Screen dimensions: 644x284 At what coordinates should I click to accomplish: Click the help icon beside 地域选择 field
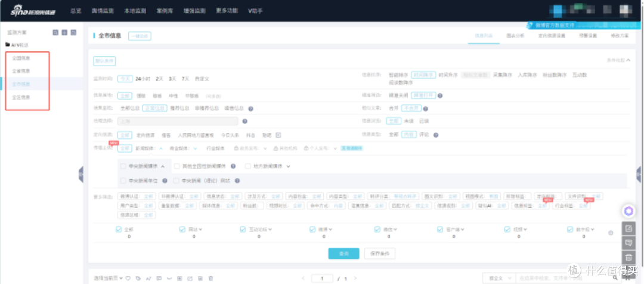coord(244,121)
